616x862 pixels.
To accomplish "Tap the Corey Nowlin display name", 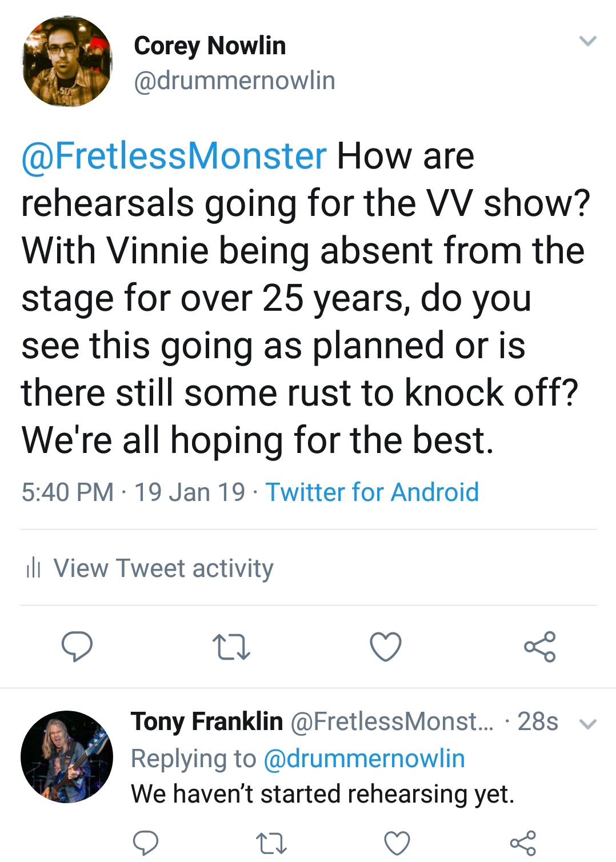I will 210,46.
